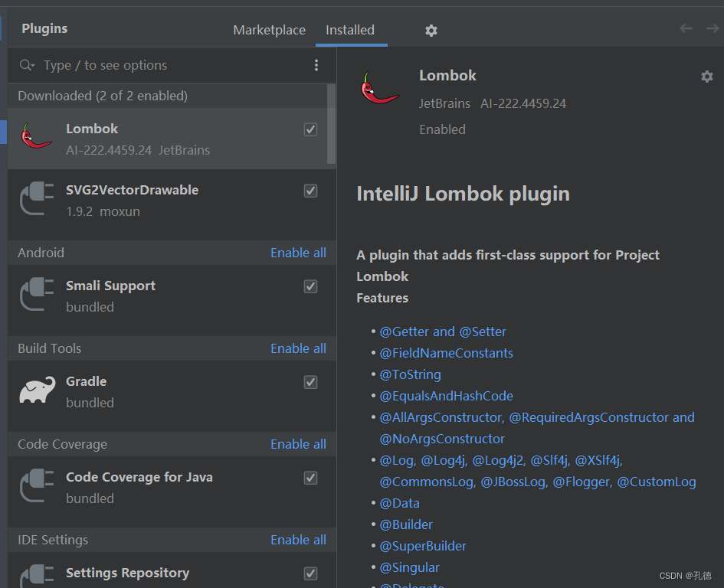Click the Code Coverage for Java plug icon
The width and height of the screenshot is (724, 588).
click(37, 485)
